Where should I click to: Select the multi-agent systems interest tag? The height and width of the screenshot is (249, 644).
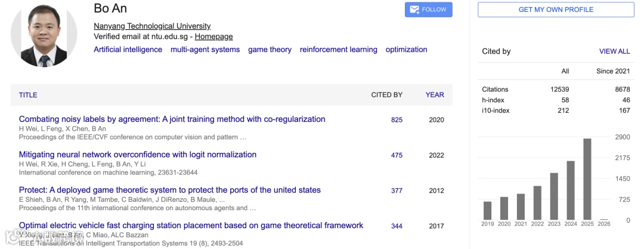pyautogui.click(x=205, y=50)
